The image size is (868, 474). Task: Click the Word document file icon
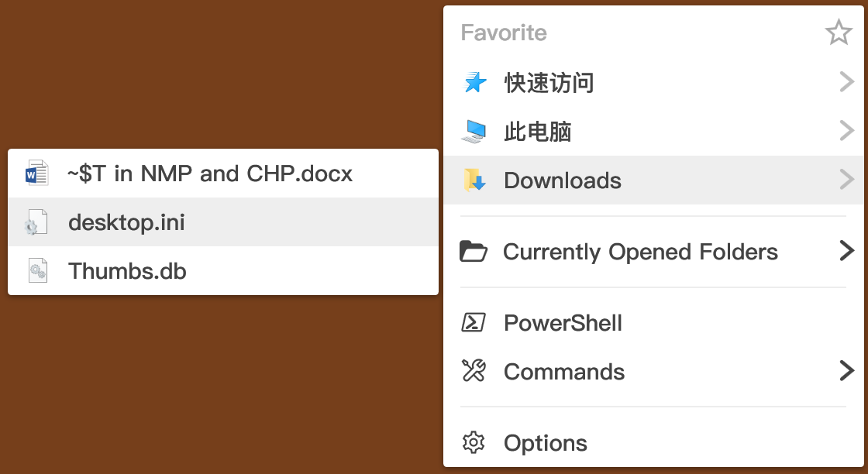(x=37, y=173)
